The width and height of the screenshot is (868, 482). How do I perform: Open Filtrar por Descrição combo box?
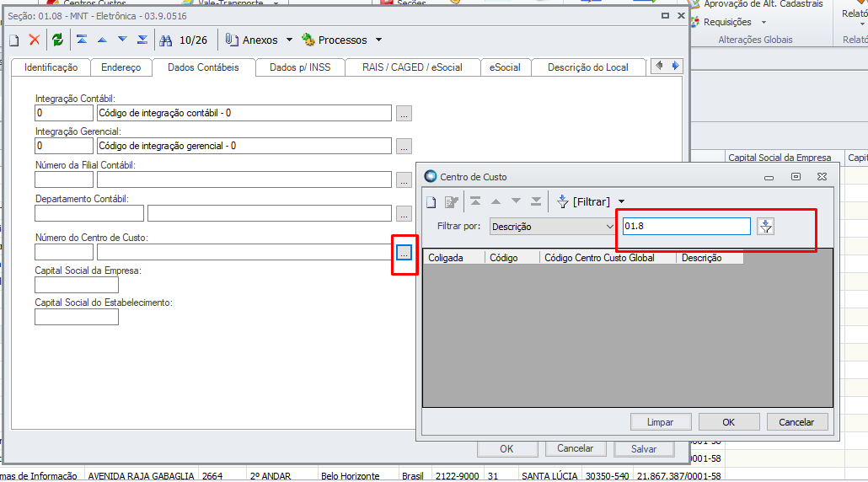pyautogui.click(x=553, y=227)
